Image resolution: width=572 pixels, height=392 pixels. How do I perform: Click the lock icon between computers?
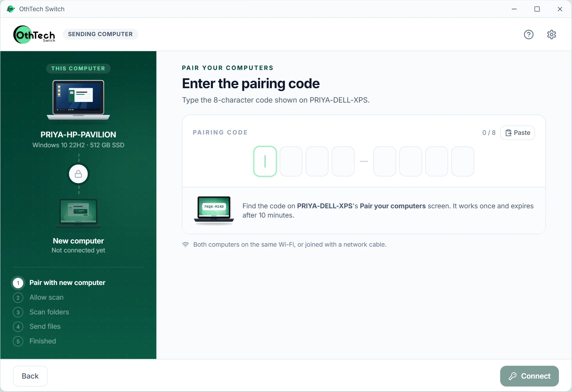(78, 174)
